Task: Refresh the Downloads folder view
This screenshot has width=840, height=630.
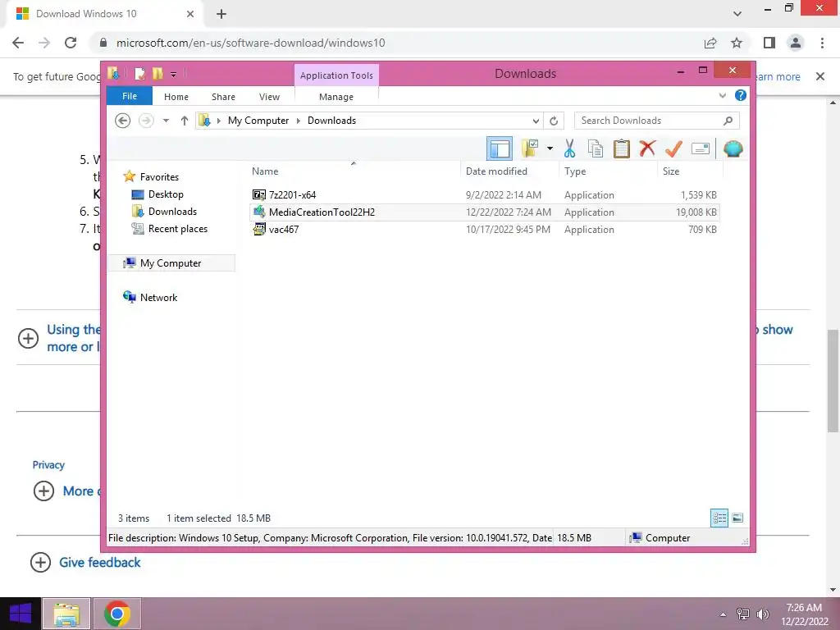Action: (x=554, y=121)
